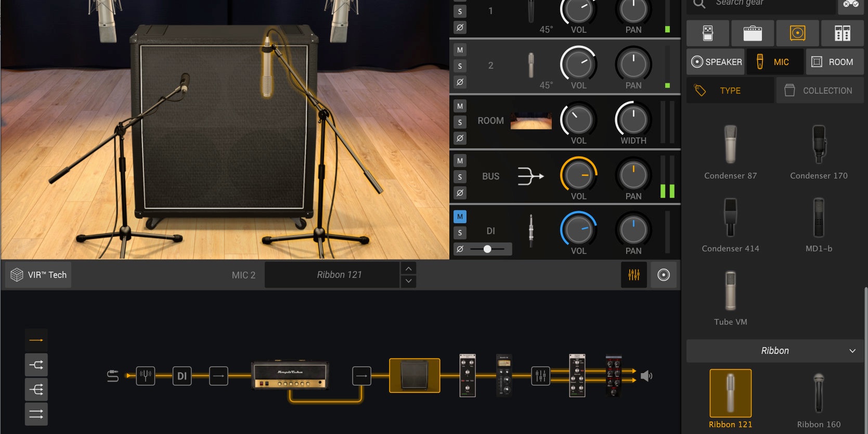Select the Condenser 414 microphone
Viewport: 868px width, 434px height.
point(730,225)
